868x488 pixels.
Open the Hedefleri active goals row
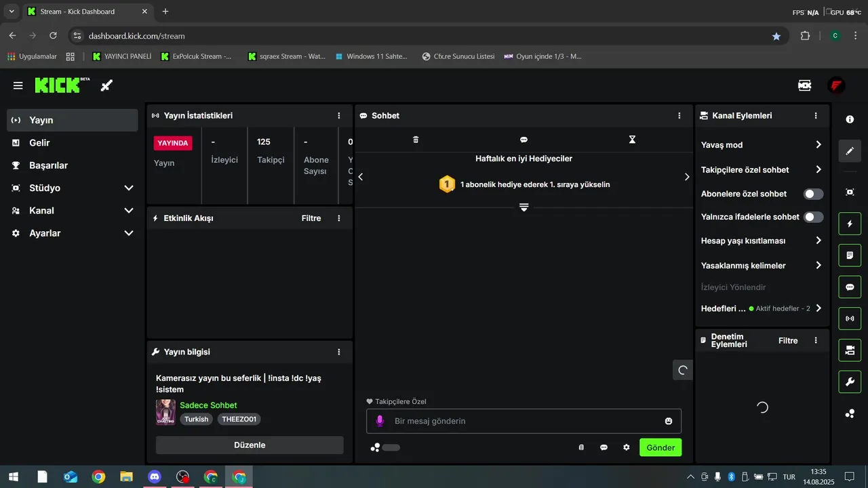point(762,308)
